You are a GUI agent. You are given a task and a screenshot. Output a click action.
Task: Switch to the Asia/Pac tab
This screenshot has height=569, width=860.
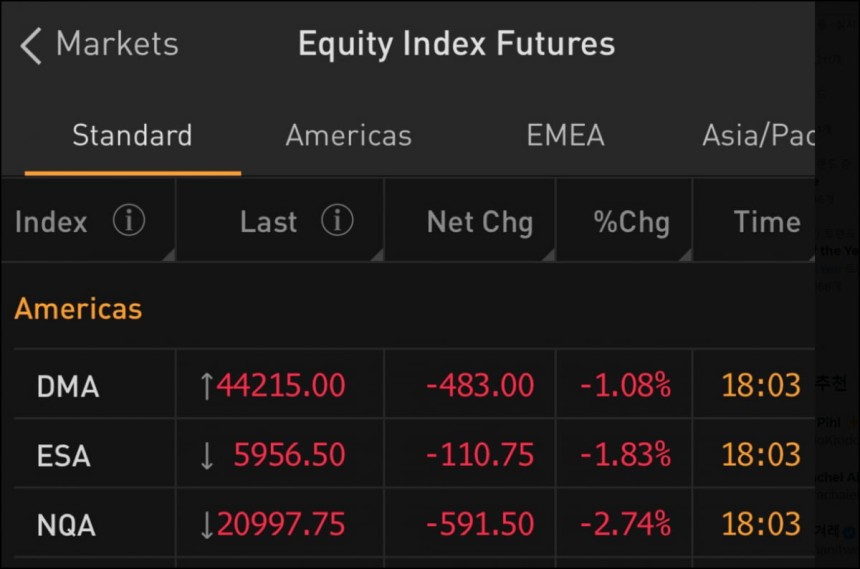coord(759,136)
